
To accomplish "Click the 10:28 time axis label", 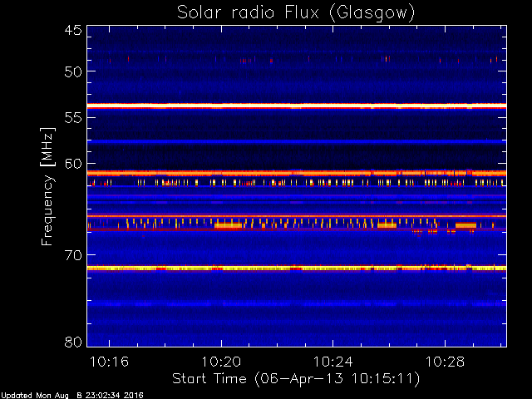I will (445, 362).
